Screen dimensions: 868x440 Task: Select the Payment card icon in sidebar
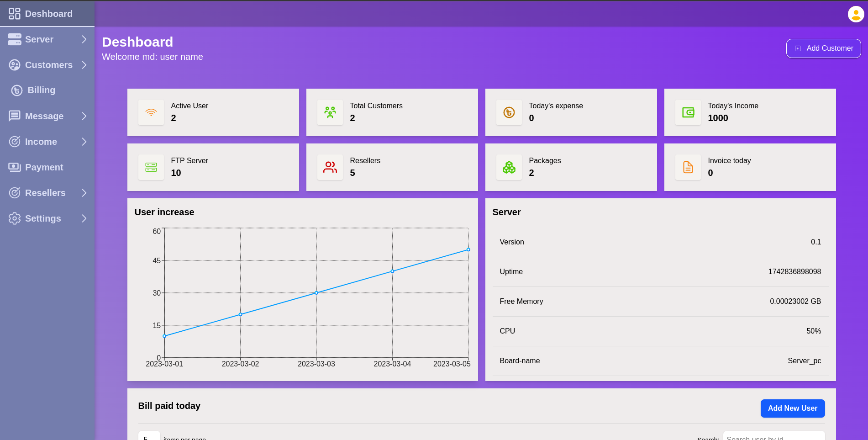click(x=14, y=167)
